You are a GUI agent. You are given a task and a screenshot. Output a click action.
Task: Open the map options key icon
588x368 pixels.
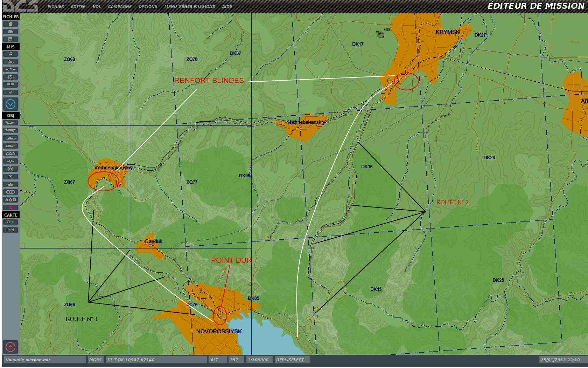10,222
